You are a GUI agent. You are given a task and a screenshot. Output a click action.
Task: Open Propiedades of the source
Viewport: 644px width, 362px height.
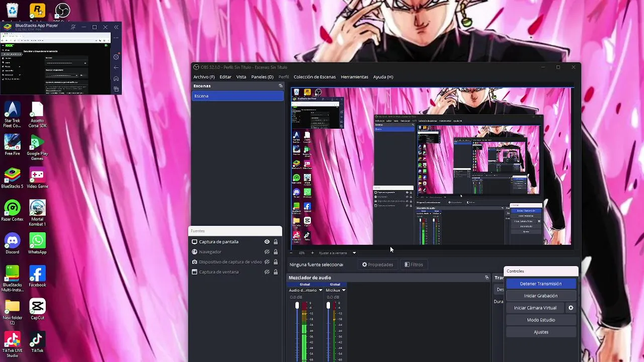click(x=377, y=264)
